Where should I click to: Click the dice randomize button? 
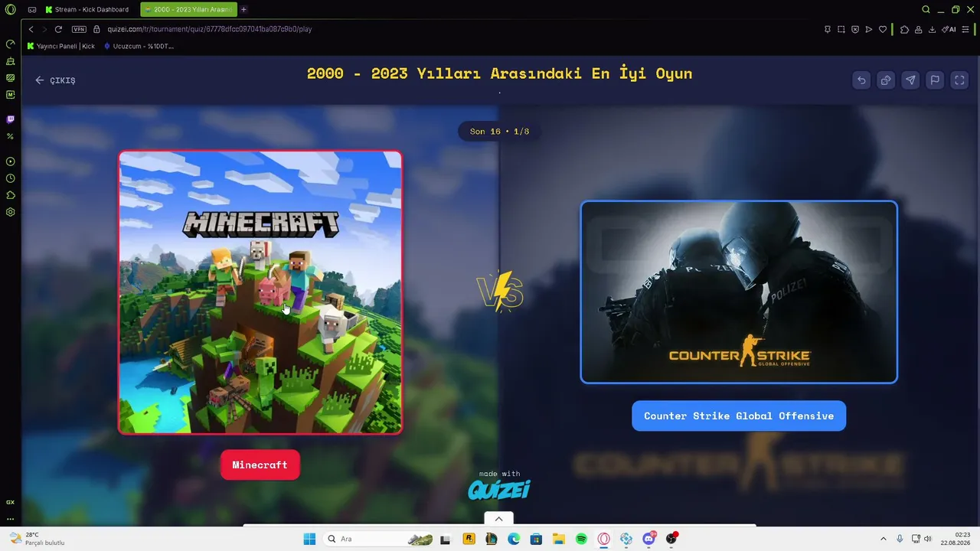[x=886, y=80]
